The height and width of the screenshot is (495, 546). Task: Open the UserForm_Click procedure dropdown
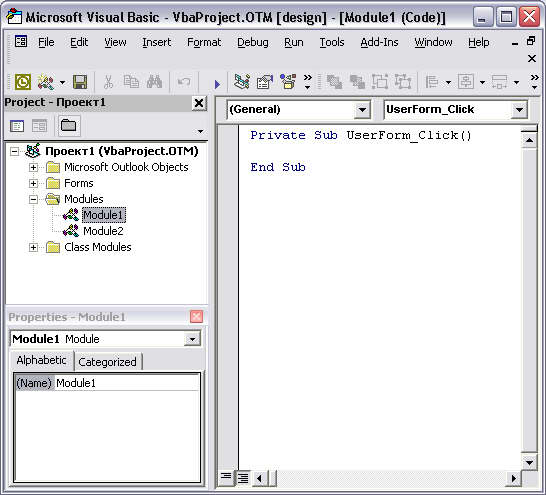(x=519, y=110)
